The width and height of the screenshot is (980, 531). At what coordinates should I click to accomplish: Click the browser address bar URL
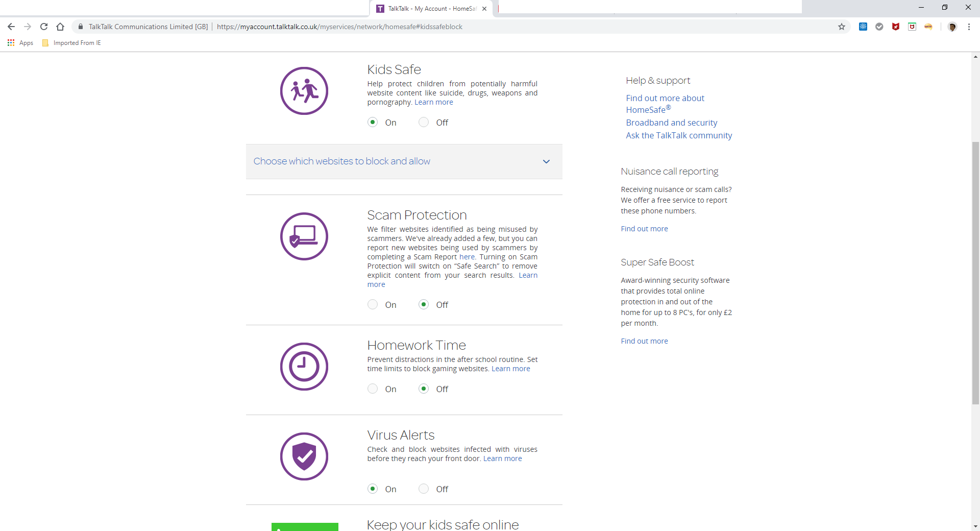point(339,27)
